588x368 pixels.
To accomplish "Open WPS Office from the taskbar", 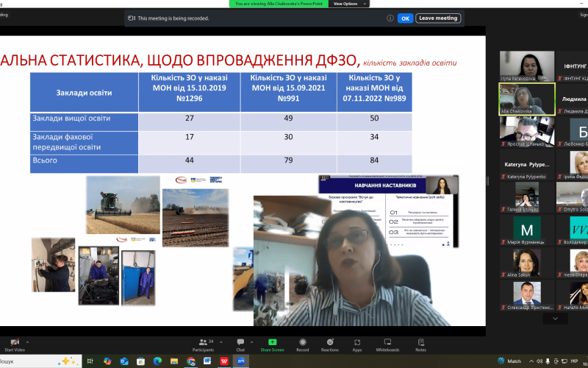I will pyautogui.click(x=224, y=361).
